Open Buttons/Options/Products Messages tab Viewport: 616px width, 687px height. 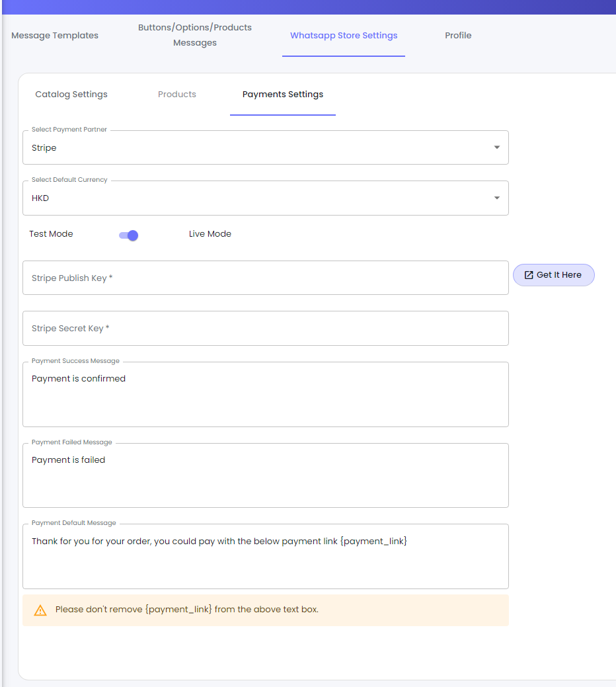(195, 35)
